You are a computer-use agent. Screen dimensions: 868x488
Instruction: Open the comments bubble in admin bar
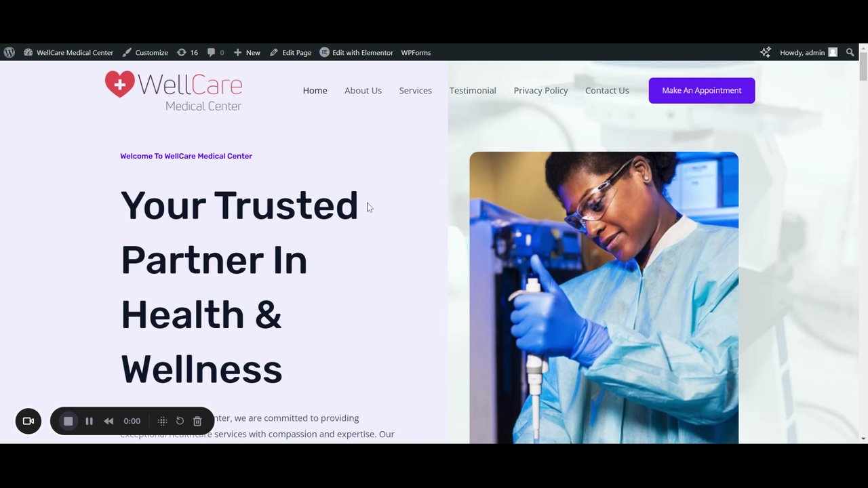point(216,52)
